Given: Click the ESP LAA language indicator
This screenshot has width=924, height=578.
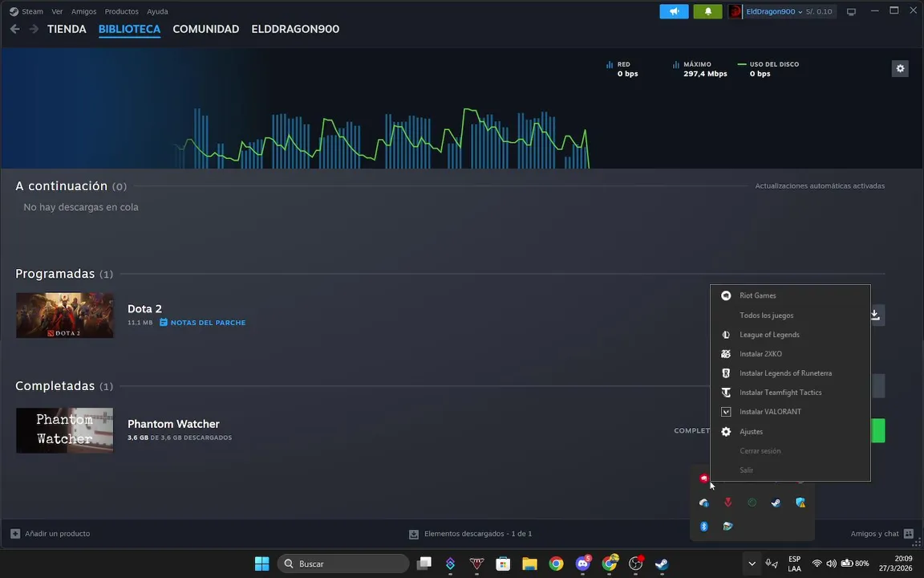Looking at the screenshot, I should (794, 564).
